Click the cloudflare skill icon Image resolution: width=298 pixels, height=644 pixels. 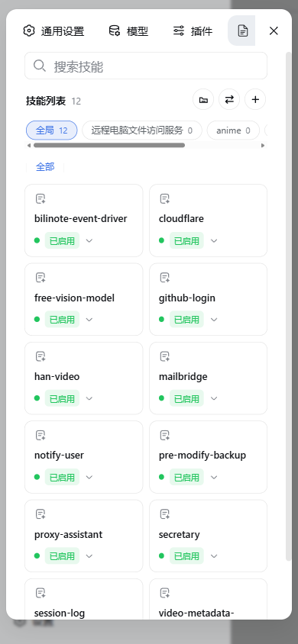(x=165, y=199)
